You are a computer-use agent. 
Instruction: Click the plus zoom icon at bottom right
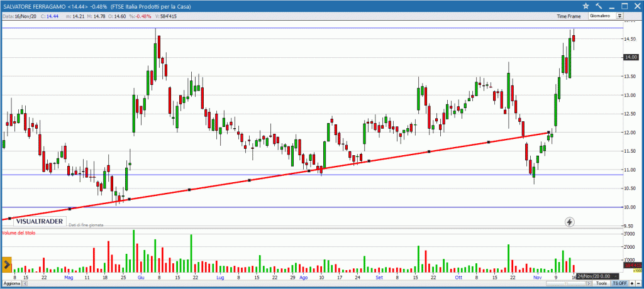[631, 283]
